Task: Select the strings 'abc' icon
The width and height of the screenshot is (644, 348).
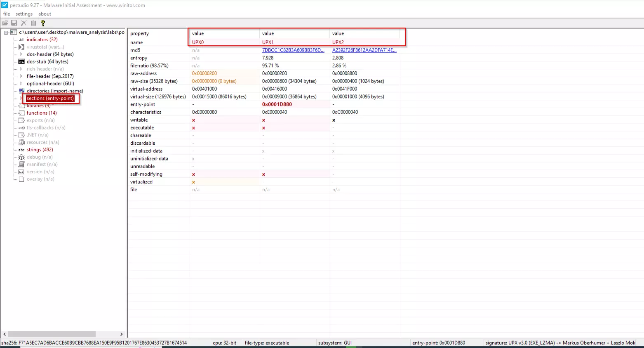Action: point(21,150)
